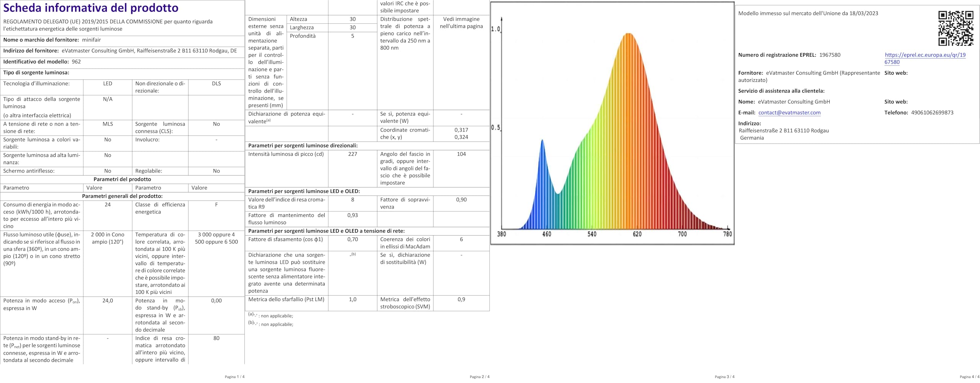Image resolution: width=980 pixels, height=383 pixels.
Task: Click the 'Parametri del prodotto' section heading
Action: click(x=122, y=179)
